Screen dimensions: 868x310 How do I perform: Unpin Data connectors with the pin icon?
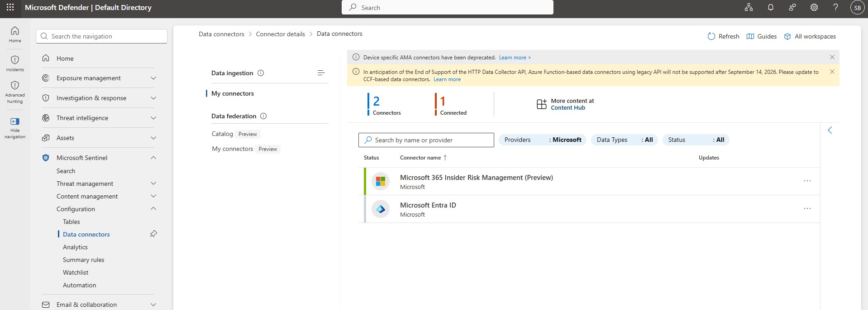coord(153,234)
